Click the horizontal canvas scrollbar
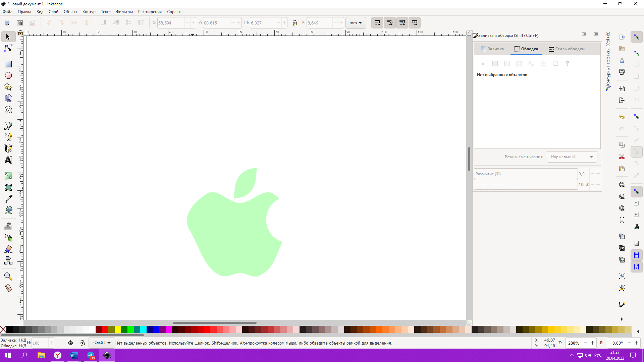 point(215,323)
